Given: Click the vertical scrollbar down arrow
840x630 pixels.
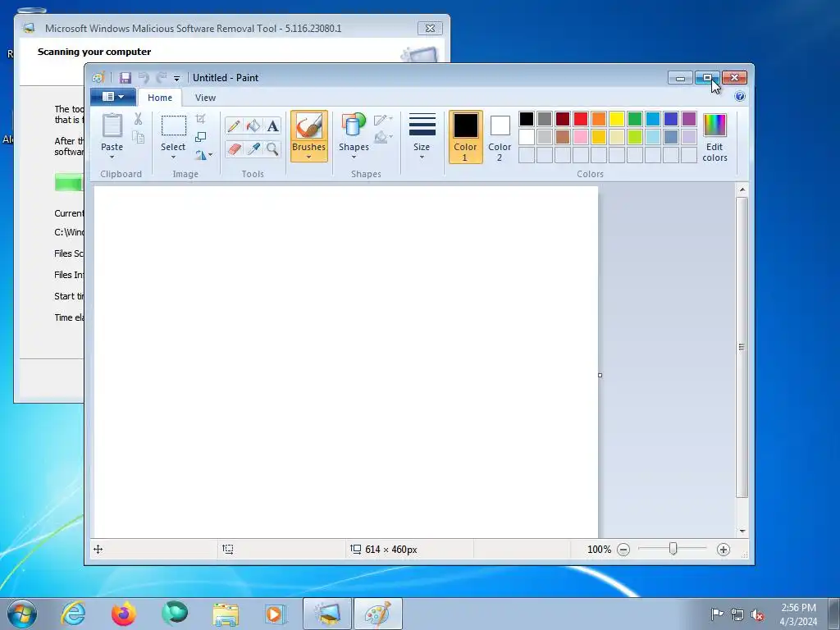Looking at the screenshot, I should point(742,532).
